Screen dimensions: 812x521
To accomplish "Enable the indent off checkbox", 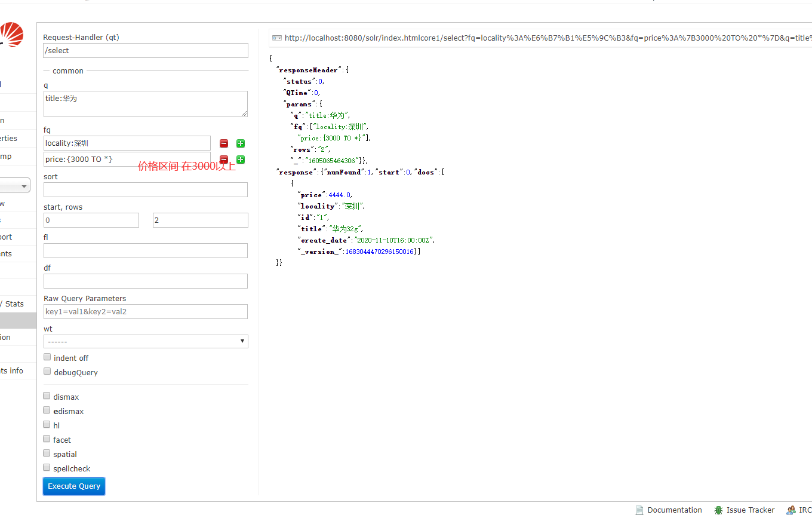I will [47, 357].
